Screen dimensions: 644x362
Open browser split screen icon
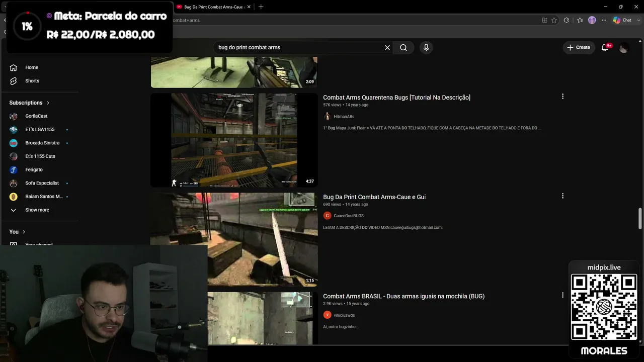point(544,20)
